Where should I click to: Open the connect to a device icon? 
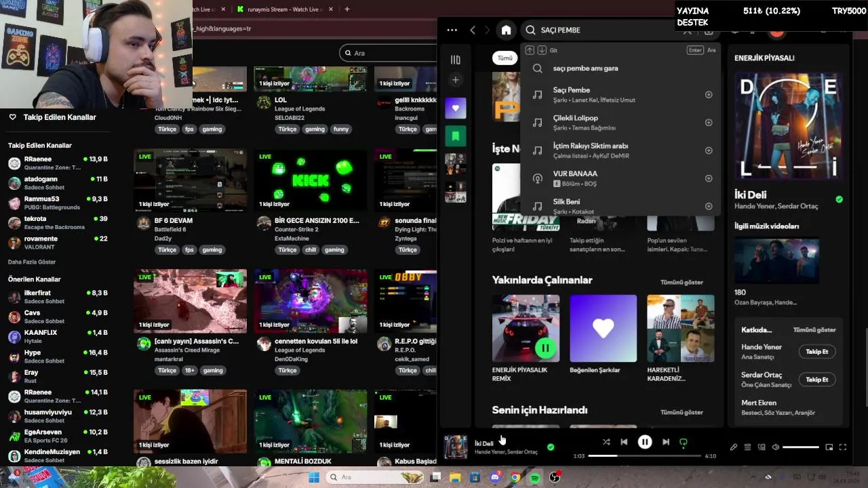tap(762, 447)
